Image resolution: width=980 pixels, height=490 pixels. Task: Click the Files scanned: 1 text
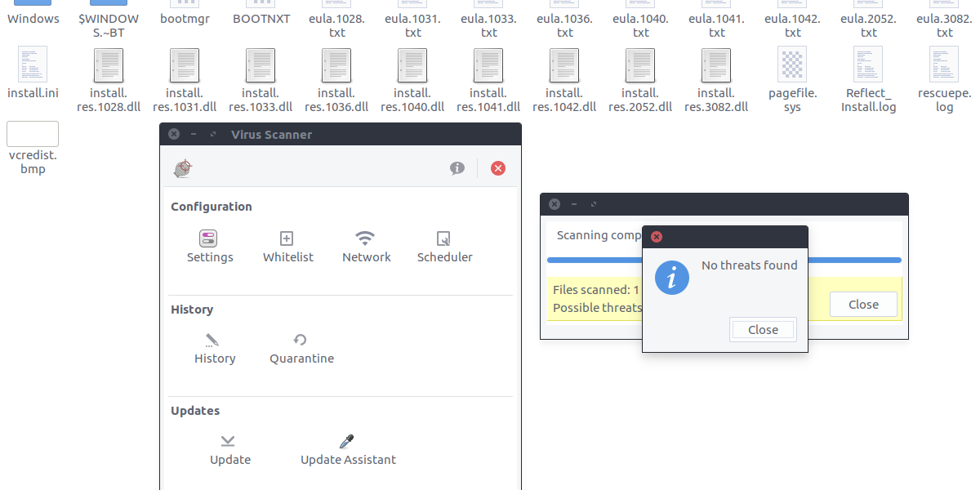(595, 289)
